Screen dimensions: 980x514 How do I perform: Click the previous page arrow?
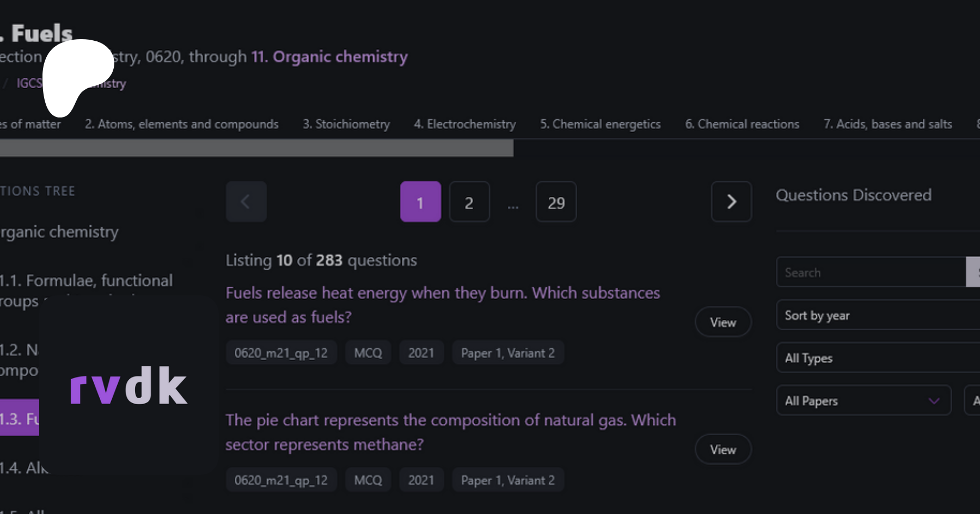(246, 202)
